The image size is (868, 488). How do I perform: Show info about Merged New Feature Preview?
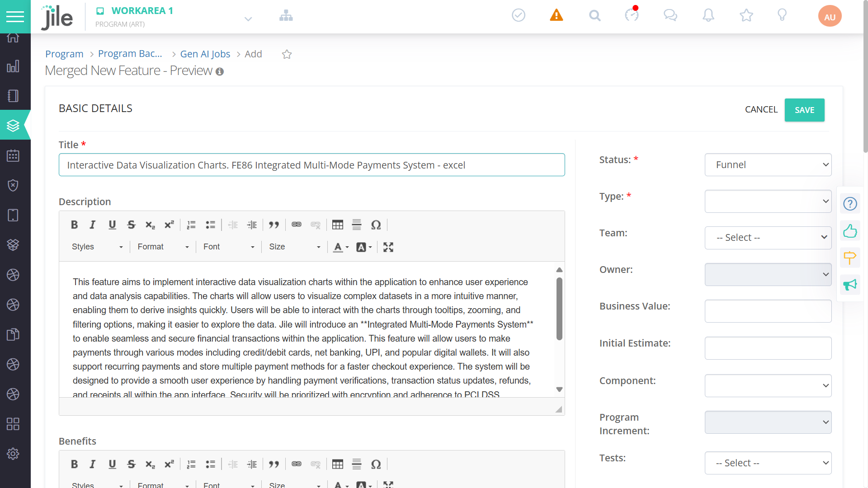tap(220, 71)
